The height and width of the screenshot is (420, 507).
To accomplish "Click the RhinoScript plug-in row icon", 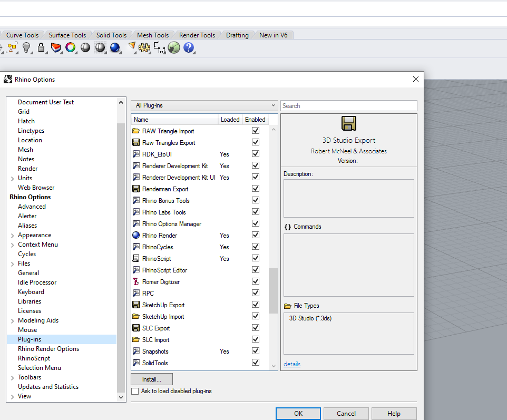I will (x=136, y=258).
